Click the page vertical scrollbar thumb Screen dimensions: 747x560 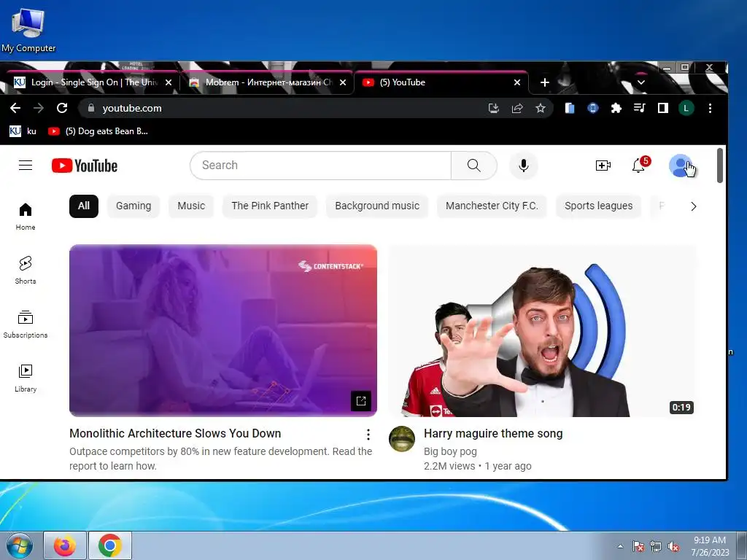click(720, 166)
